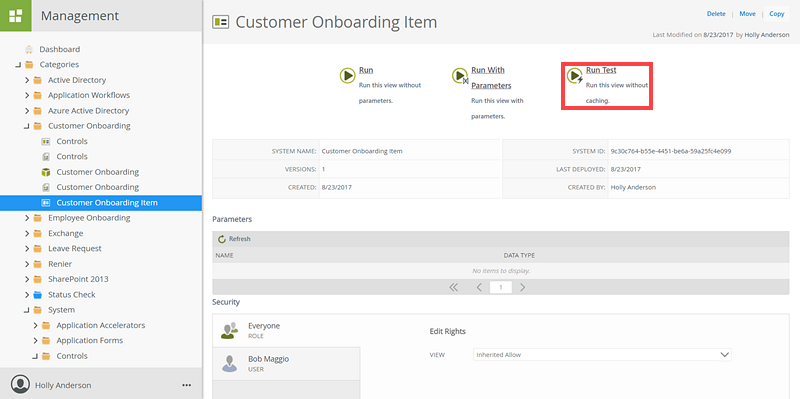Select the Employee Onboarding tree node
800x399 pixels.
pos(89,218)
